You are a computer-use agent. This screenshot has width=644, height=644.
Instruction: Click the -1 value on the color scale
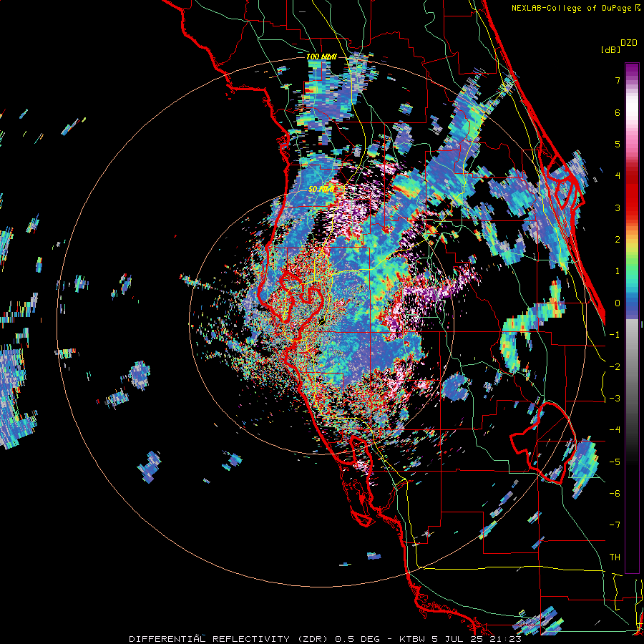click(x=615, y=335)
